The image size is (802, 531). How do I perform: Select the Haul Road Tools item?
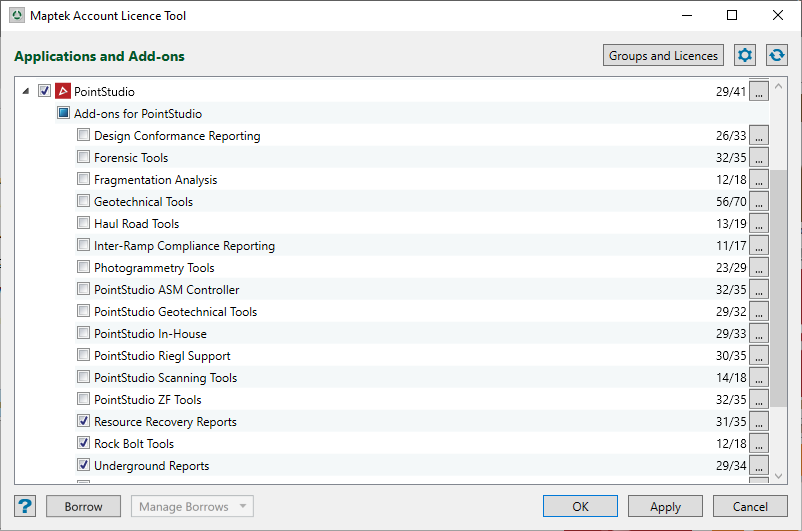pos(136,224)
